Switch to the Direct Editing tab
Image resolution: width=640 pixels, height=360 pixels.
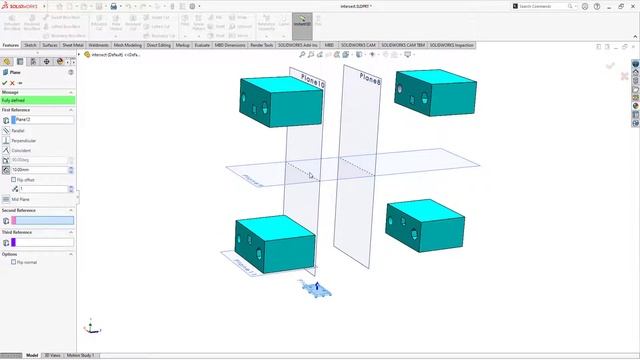(159, 45)
